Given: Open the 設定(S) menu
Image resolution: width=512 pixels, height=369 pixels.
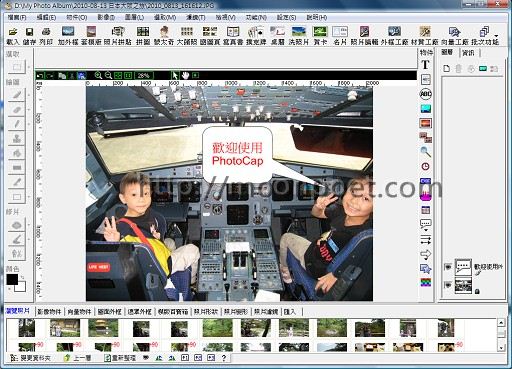Looking at the screenshot, I should [x=286, y=17].
